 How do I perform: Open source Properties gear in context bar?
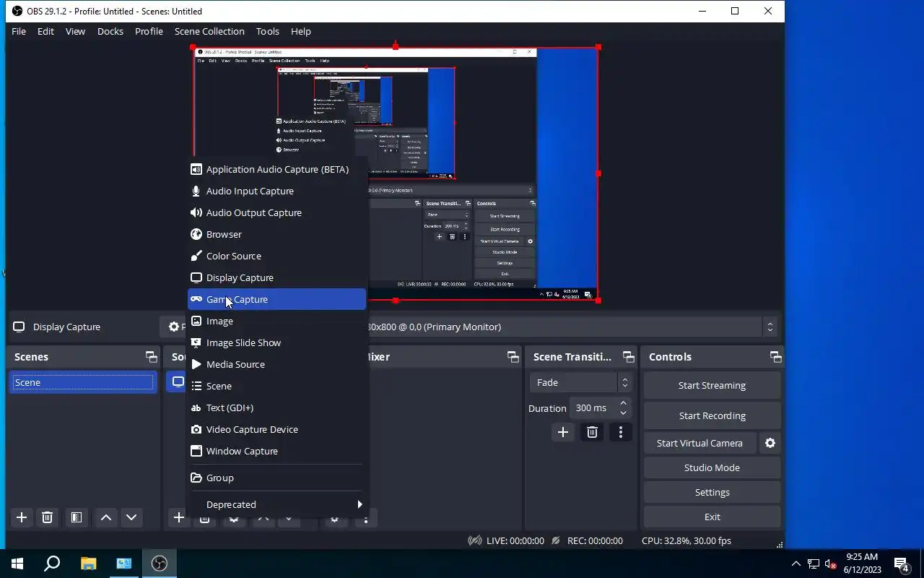173,327
